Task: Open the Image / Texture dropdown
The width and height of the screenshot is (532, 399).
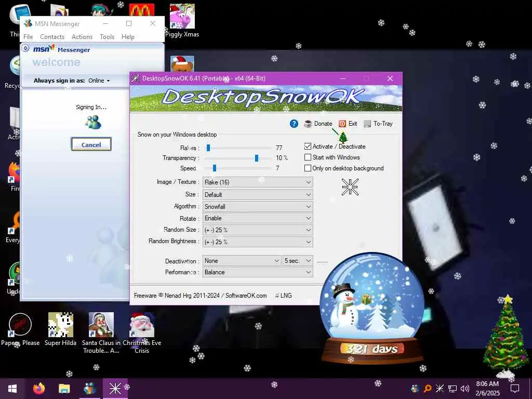Action: [x=258, y=182]
